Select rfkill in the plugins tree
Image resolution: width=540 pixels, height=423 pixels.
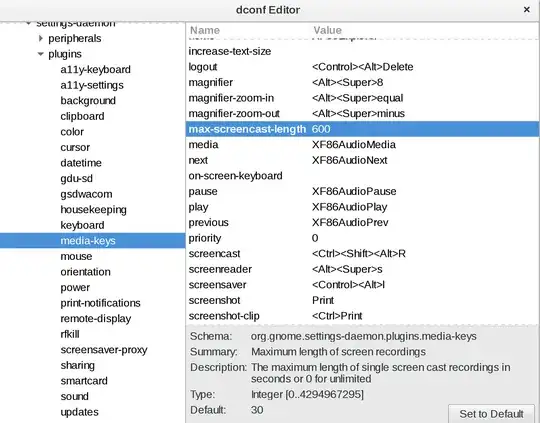pos(70,334)
